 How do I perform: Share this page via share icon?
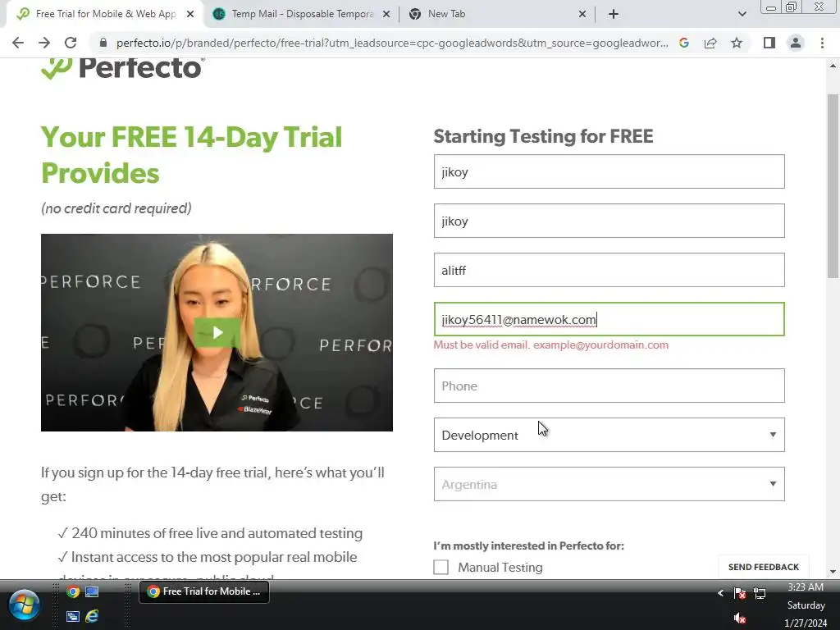710,43
